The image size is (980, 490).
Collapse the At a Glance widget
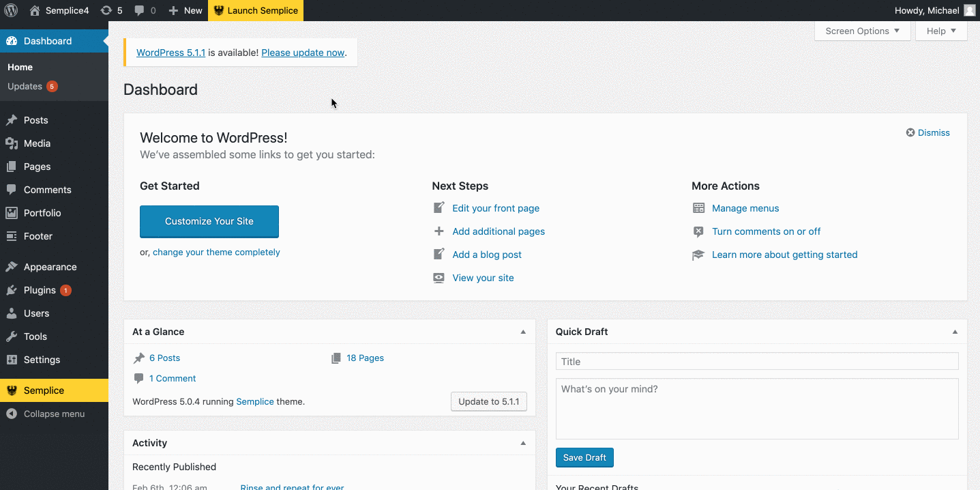523,332
